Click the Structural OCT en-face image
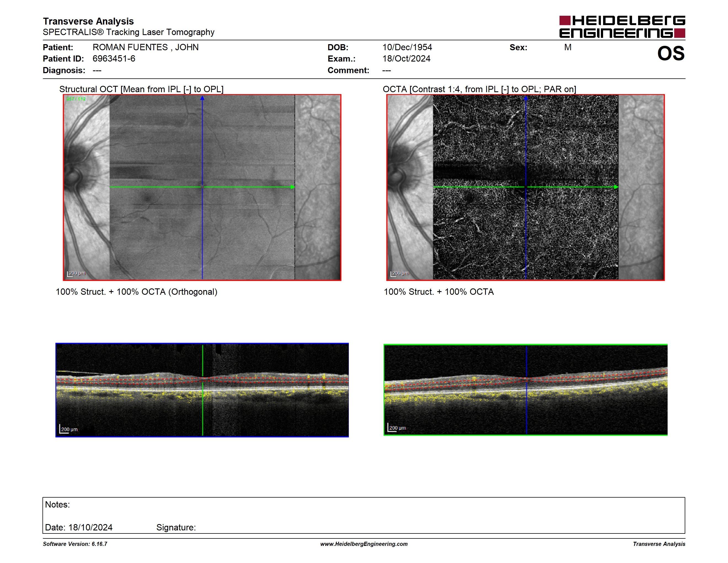Image resolution: width=728 pixels, height=563 pixels. pos(202,187)
